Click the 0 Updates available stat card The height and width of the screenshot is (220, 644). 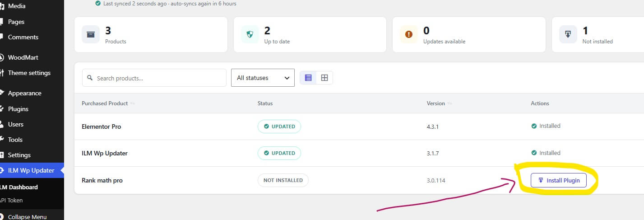coord(469,34)
